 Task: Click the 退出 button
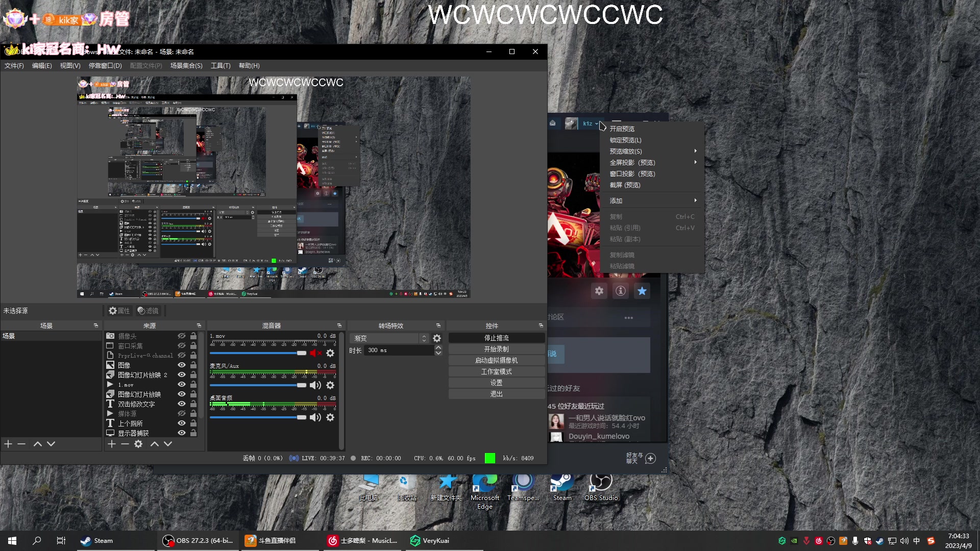click(x=497, y=394)
